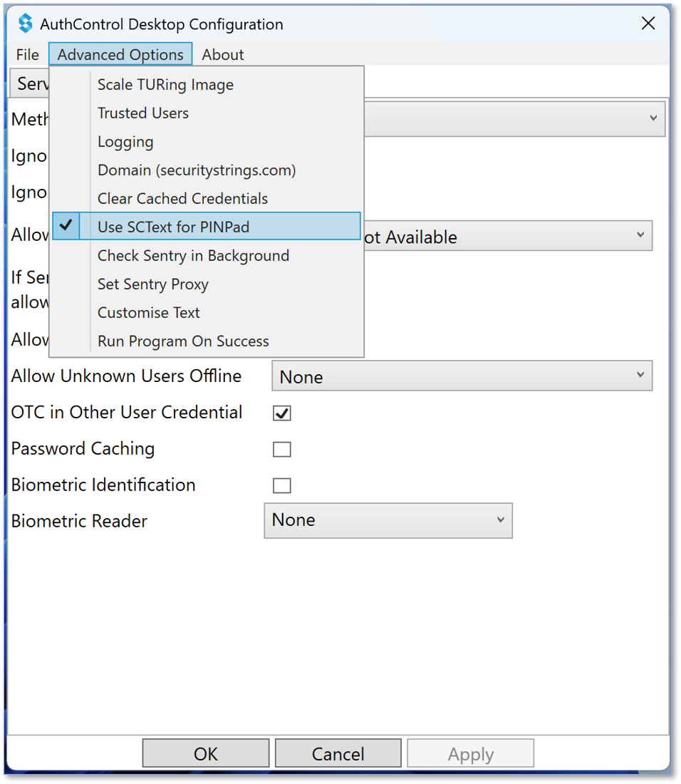The width and height of the screenshot is (681, 784).
Task: Choose Scale TURing Image menu entry
Action: pos(207,85)
